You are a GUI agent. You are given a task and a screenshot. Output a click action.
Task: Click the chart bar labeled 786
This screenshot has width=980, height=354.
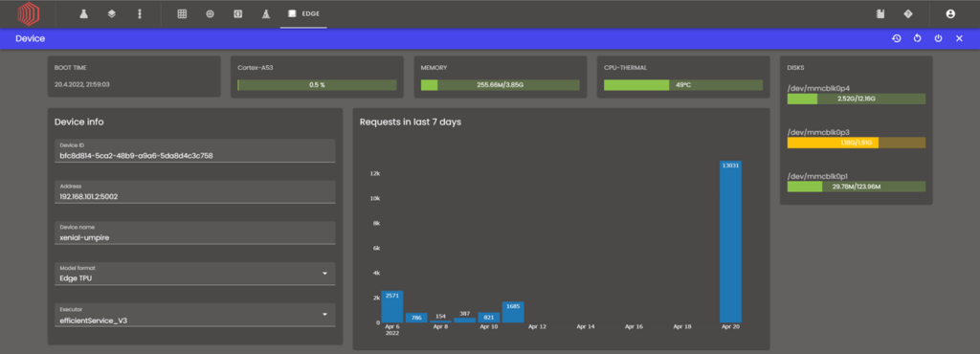tap(416, 318)
